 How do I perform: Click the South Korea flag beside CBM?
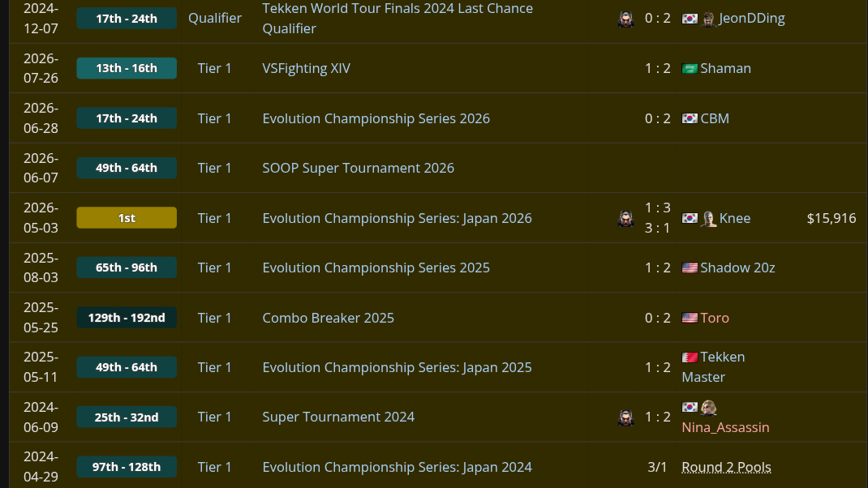(690, 118)
